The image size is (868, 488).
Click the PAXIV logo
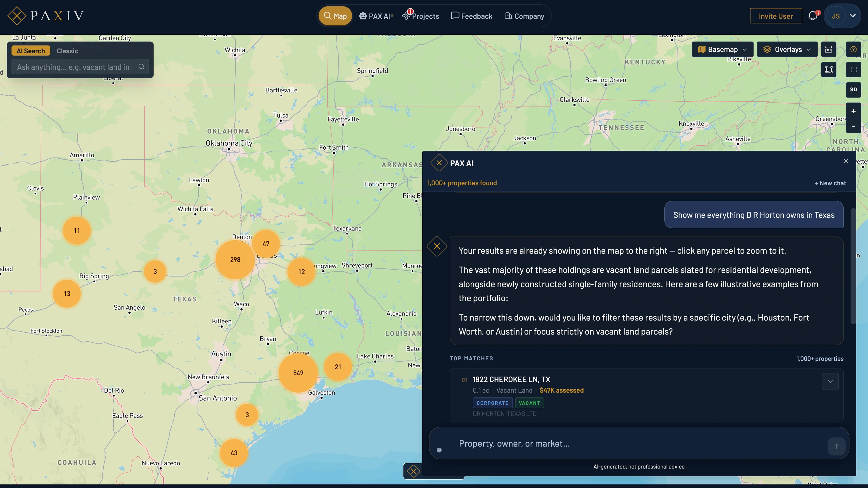[46, 16]
